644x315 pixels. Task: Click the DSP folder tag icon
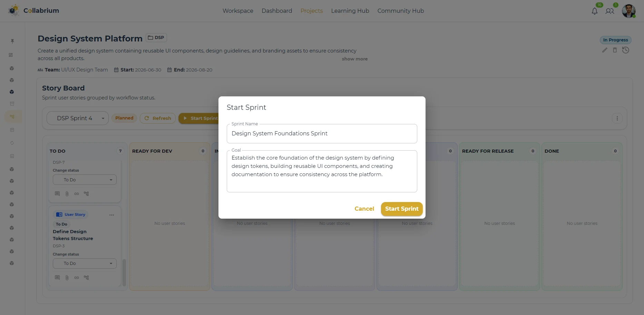[x=150, y=38]
